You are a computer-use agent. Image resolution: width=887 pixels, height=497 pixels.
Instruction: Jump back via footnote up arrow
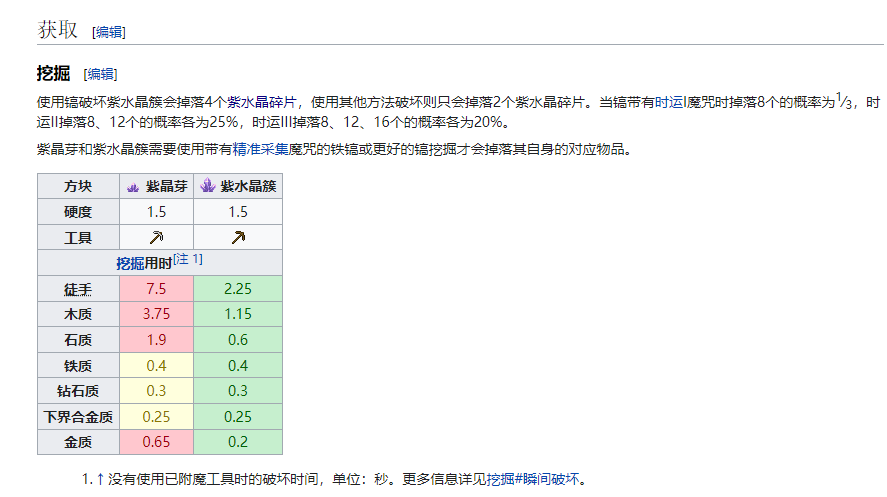coord(100,479)
